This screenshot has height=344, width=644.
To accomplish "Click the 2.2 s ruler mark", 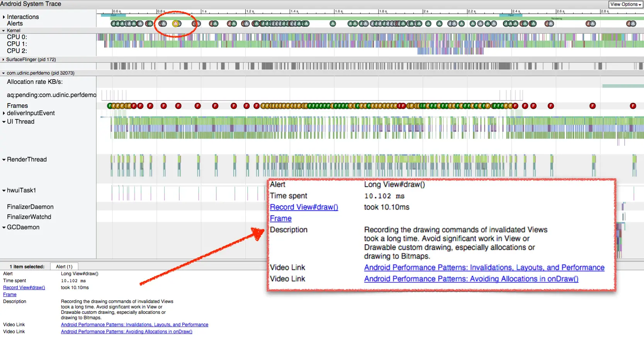I will pos(472,11).
